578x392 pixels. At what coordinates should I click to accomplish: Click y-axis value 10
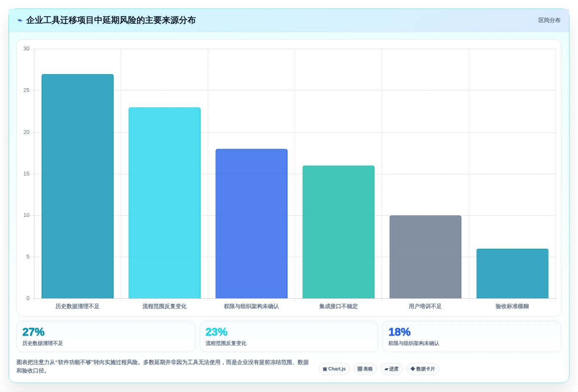pyautogui.click(x=26, y=215)
